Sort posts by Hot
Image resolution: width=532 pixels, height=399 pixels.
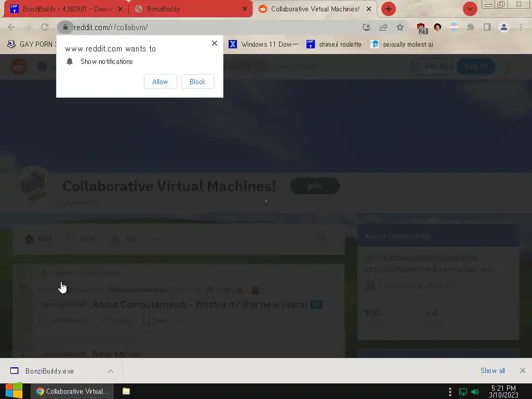38,239
